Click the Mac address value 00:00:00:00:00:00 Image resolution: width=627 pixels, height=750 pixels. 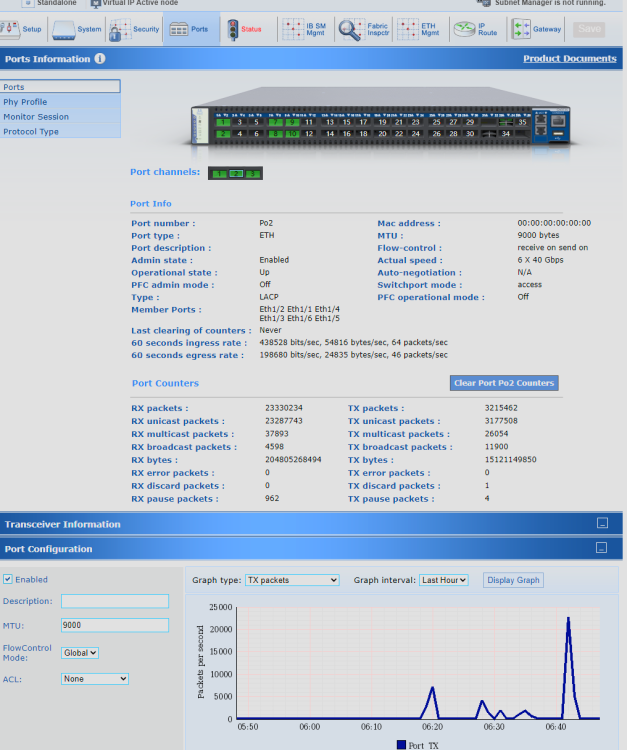coord(554,223)
